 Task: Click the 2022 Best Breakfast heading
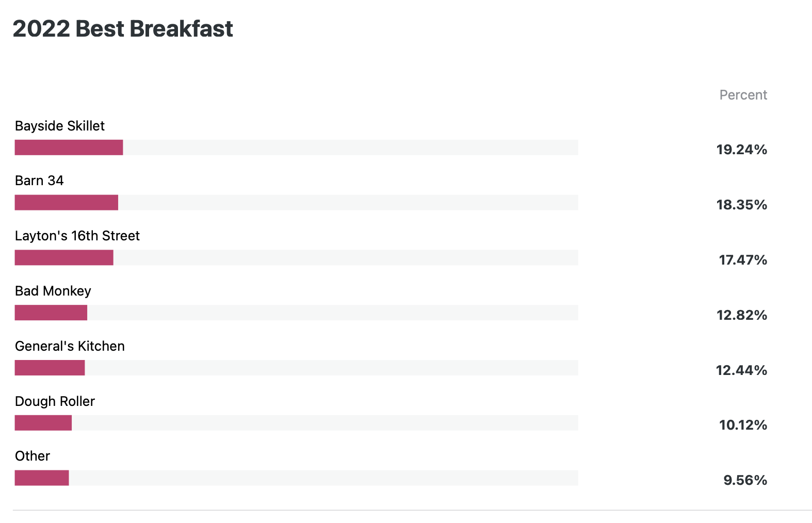(x=123, y=29)
